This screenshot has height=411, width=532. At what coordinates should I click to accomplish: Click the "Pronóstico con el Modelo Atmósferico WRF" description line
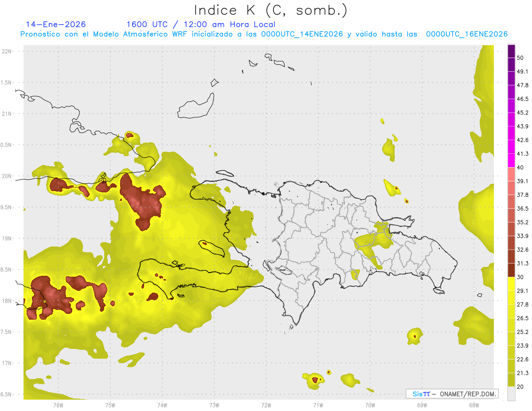(x=264, y=34)
